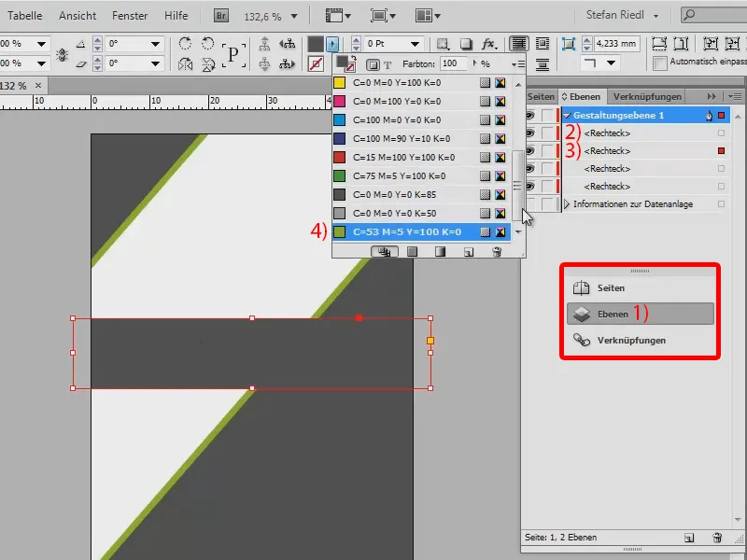Image resolution: width=747 pixels, height=560 pixels.
Task: Select formatting affects text T icon
Action: tap(388, 64)
